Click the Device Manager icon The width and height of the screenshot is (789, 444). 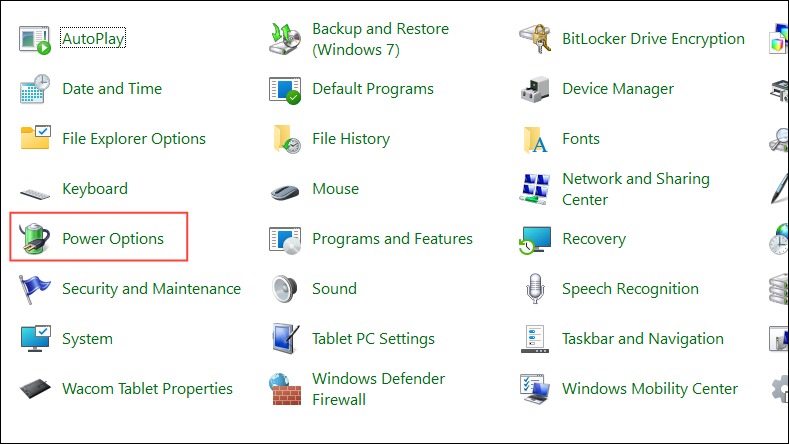pyautogui.click(x=535, y=89)
